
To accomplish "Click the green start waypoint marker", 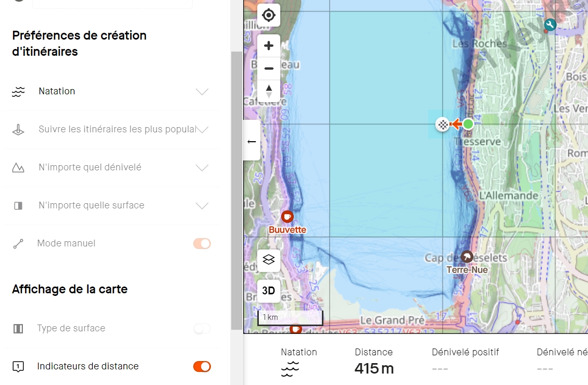I will [468, 124].
